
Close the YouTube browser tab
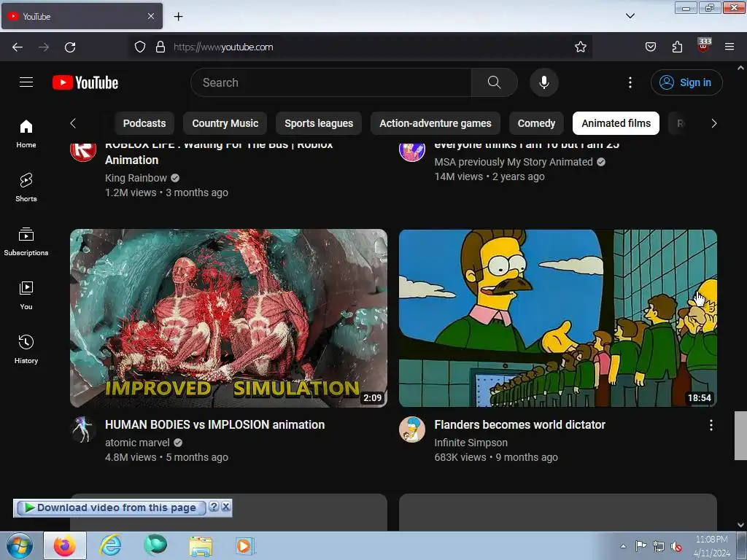pos(150,16)
